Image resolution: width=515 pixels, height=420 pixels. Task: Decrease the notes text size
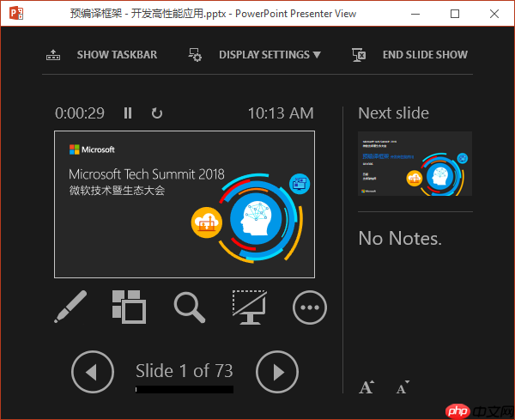pos(403,387)
